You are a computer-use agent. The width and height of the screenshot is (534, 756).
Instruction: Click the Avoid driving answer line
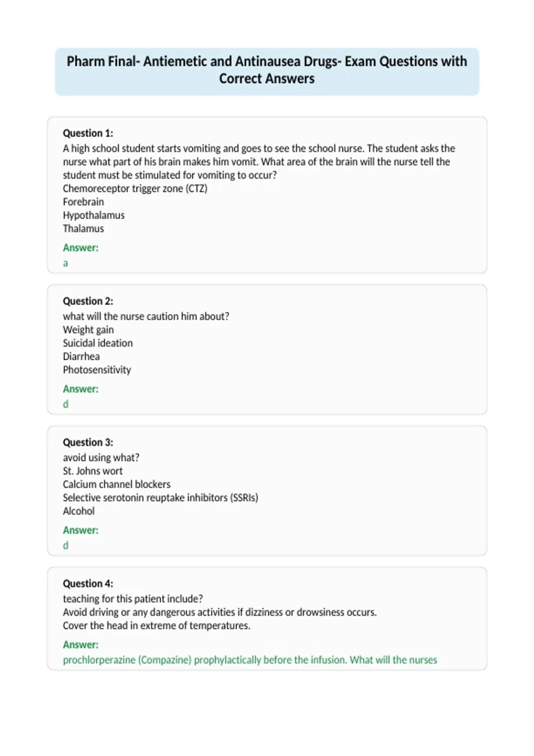pos(220,612)
